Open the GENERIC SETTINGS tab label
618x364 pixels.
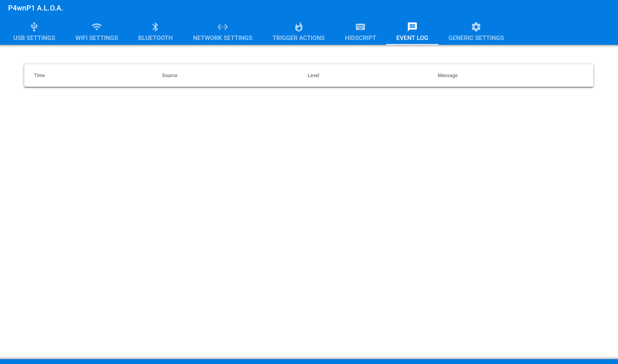476,38
